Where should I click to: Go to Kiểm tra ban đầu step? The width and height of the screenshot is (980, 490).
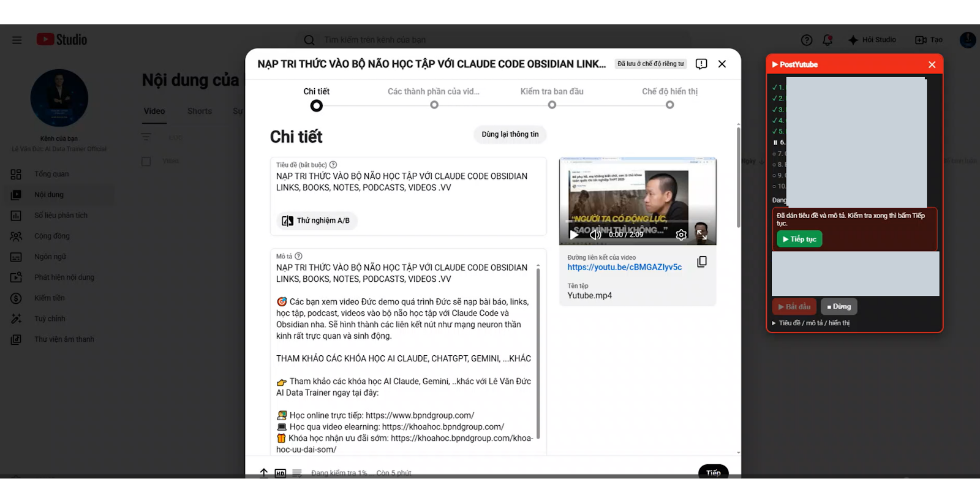pyautogui.click(x=552, y=97)
